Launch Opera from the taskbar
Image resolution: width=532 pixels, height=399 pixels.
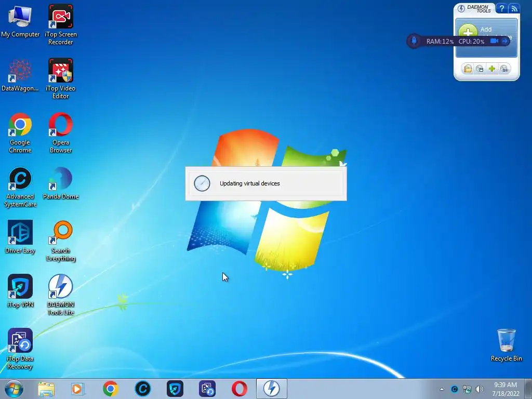[x=239, y=389]
